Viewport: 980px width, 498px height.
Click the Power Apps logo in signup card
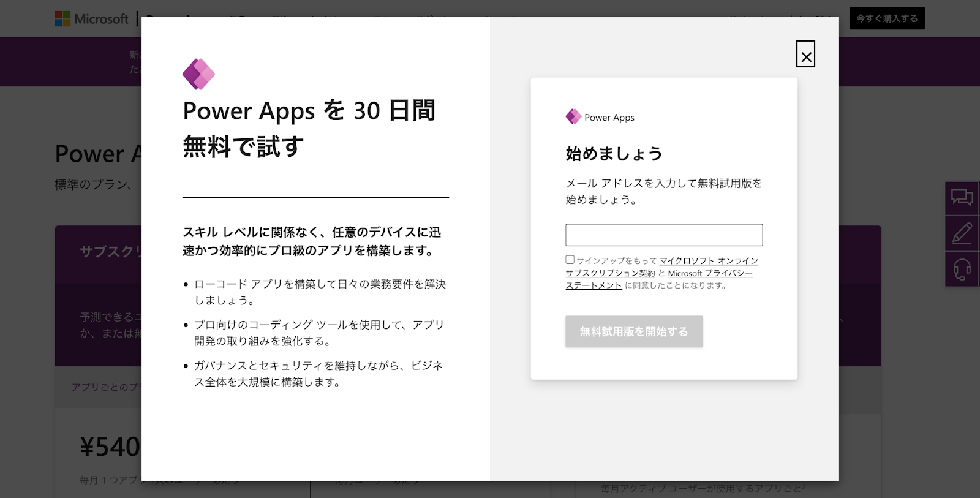click(600, 117)
